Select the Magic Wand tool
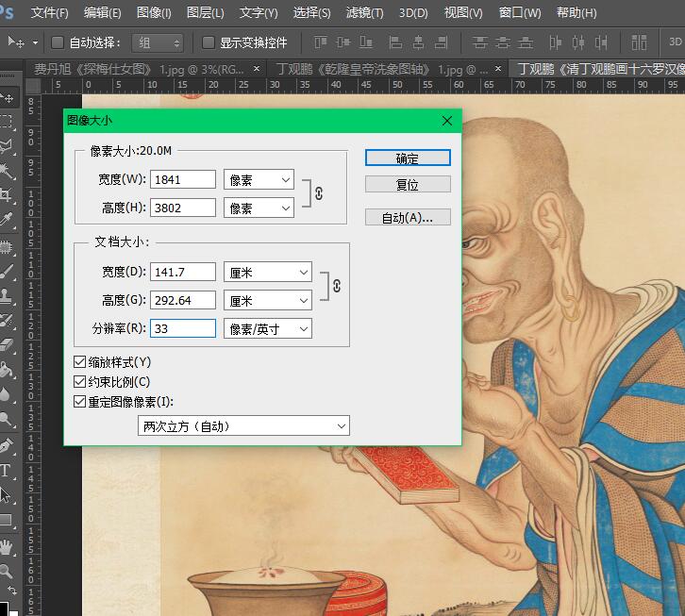The height and width of the screenshot is (616, 685). [x=7, y=172]
